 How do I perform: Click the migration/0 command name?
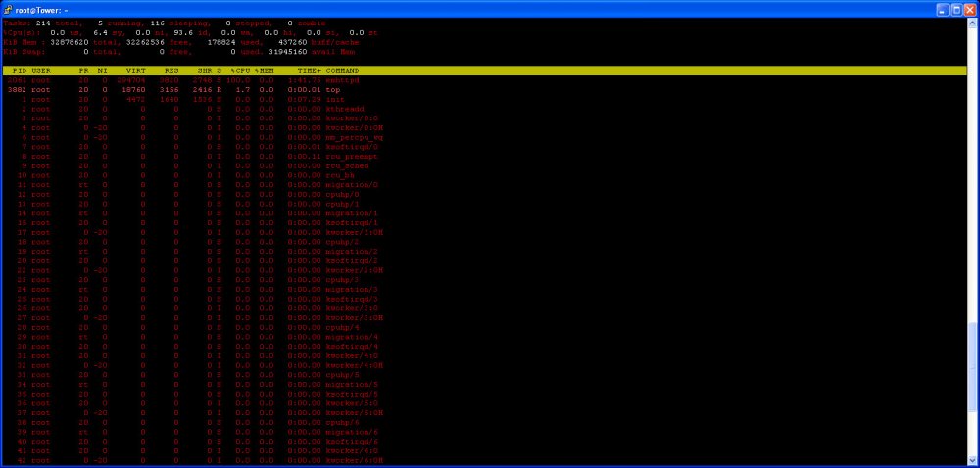pos(352,185)
